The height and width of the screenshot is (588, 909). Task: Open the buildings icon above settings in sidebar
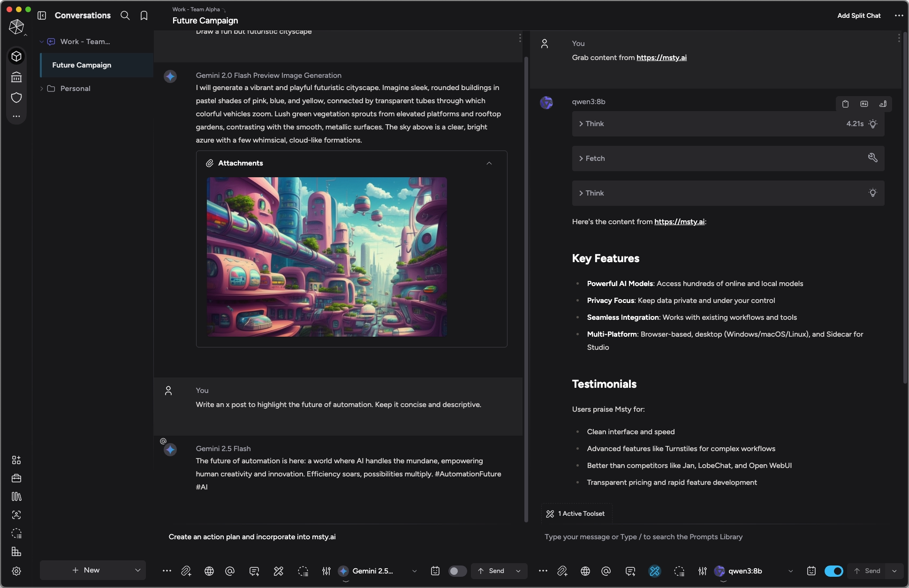pyautogui.click(x=16, y=552)
